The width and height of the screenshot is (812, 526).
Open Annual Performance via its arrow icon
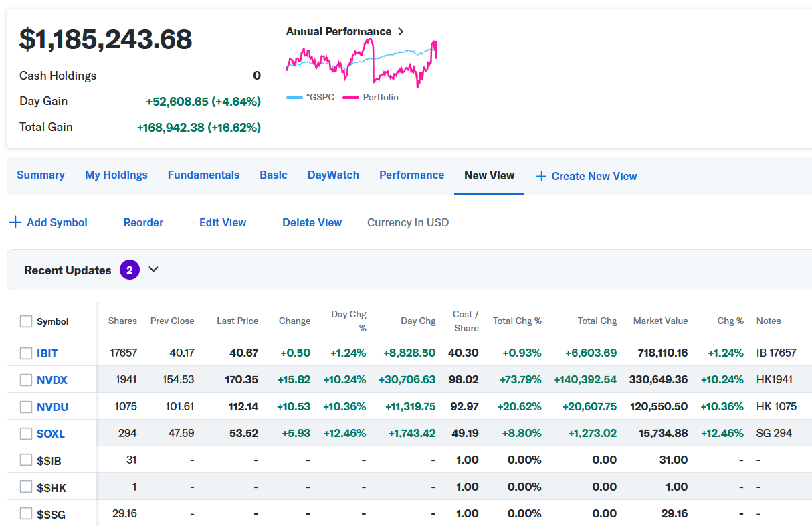401,31
